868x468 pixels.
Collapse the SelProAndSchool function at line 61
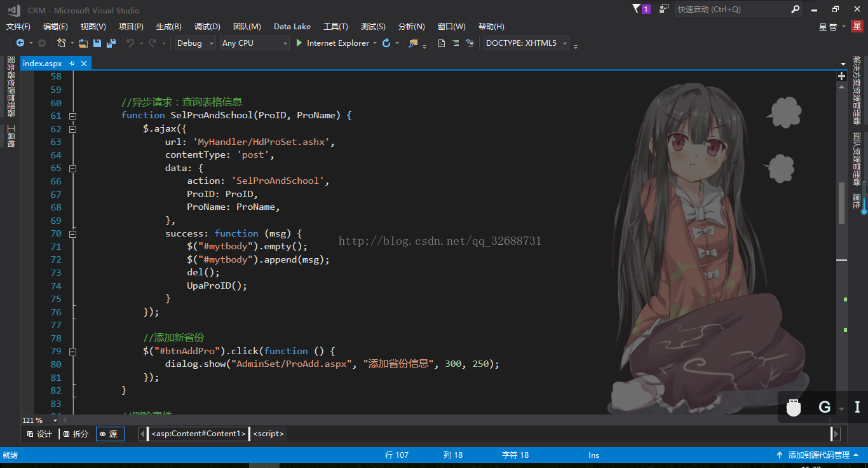(x=72, y=116)
